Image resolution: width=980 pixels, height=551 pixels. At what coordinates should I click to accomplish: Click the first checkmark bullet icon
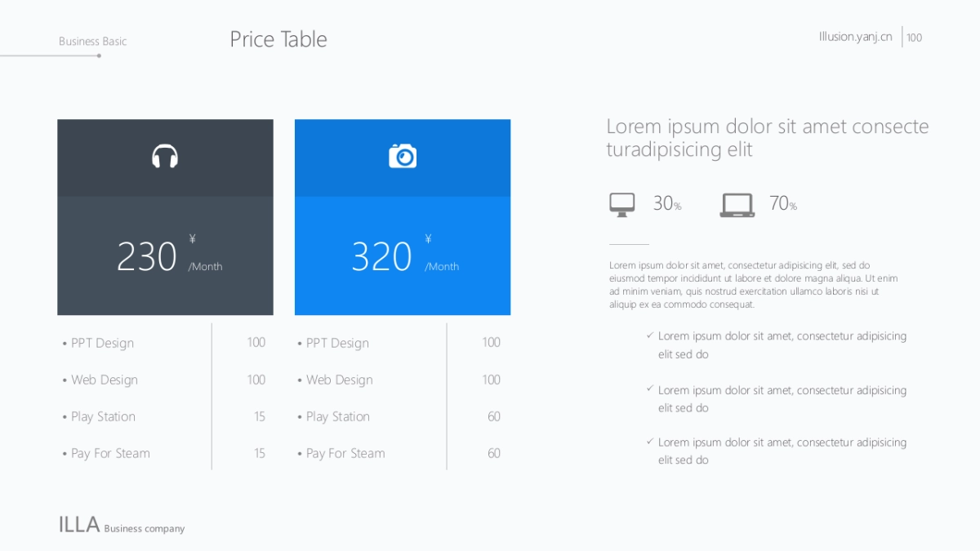tap(650, 335)
